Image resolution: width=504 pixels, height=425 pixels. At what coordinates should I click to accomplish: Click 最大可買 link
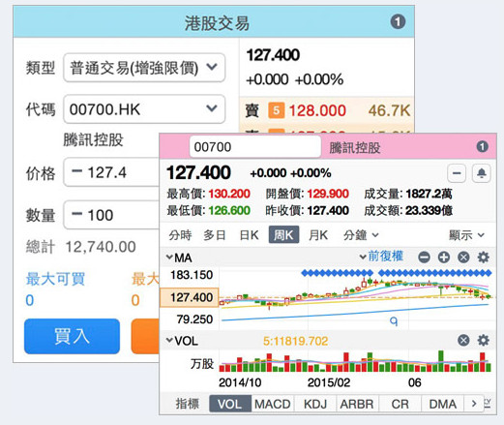click(x=55, y=279)
